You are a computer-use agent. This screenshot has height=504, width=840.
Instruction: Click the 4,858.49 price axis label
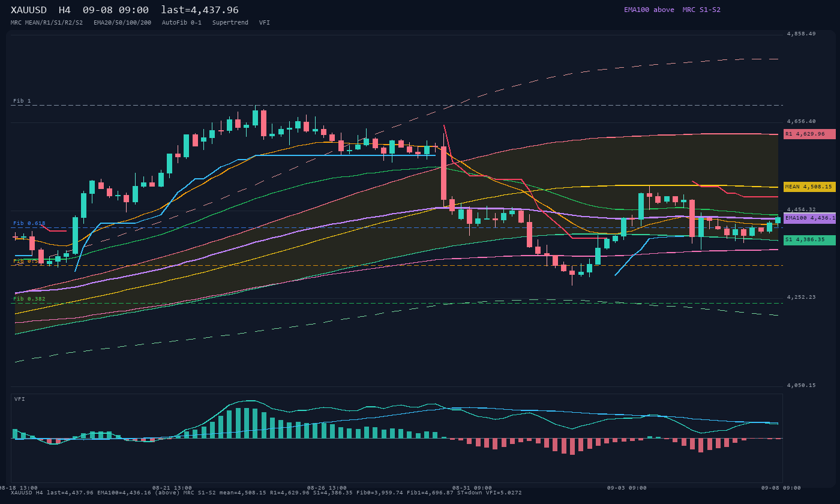(x=801, y=34)
